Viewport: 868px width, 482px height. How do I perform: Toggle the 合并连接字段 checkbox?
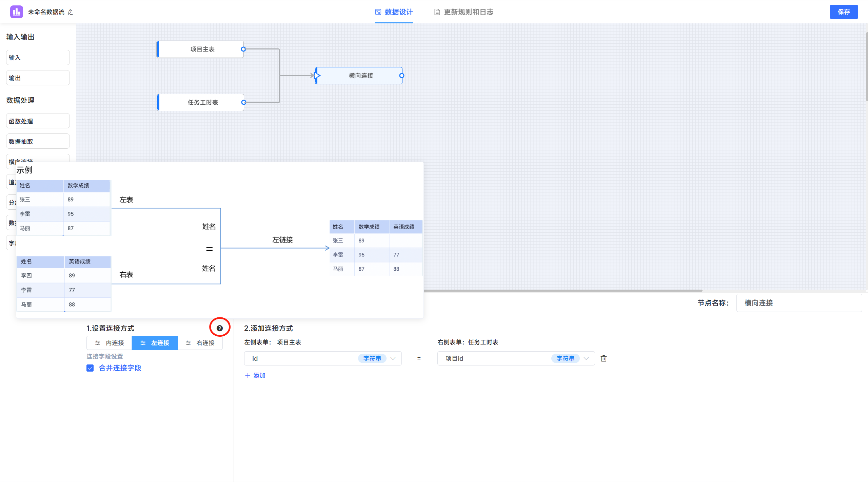coord(90,368)
